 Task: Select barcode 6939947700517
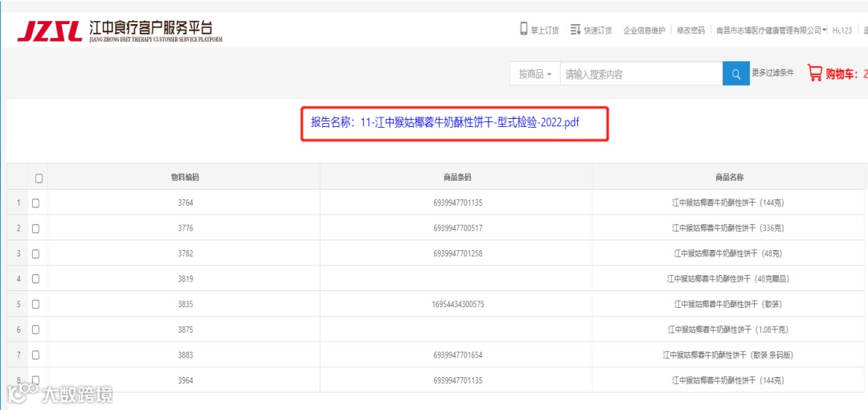[x=458, y=228]
